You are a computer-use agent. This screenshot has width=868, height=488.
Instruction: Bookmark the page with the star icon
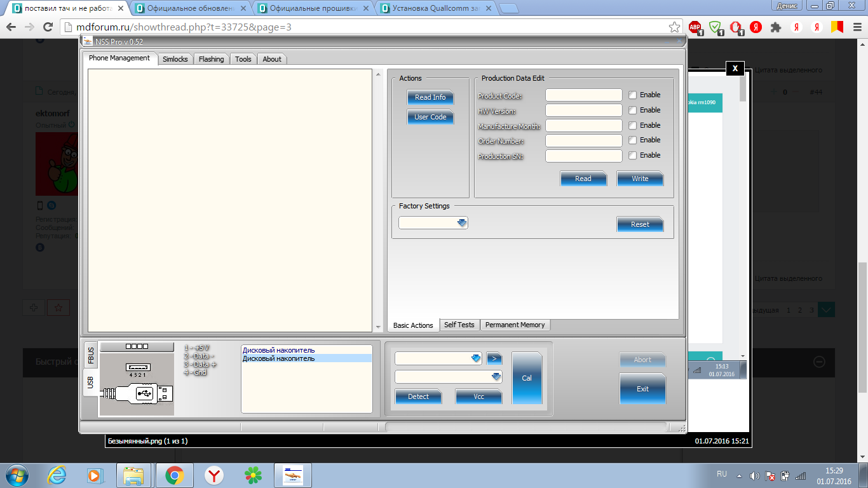675,27
